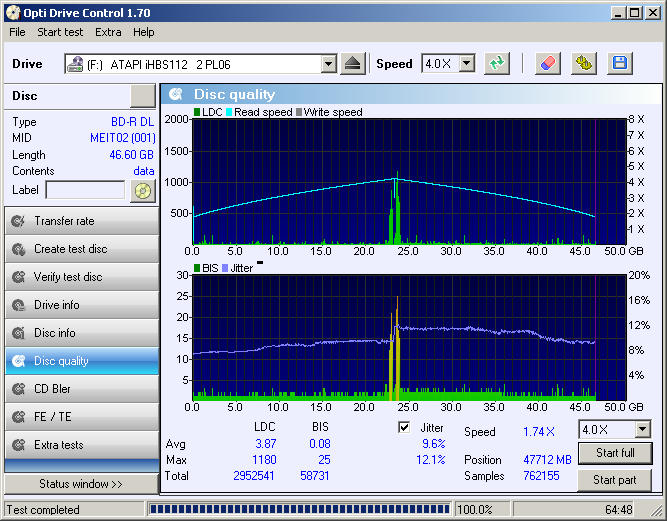The width and height of the screenshot is (667, 521).
Task: Click the Start part button
Action: pyautogui.click(x=615, y=480)
